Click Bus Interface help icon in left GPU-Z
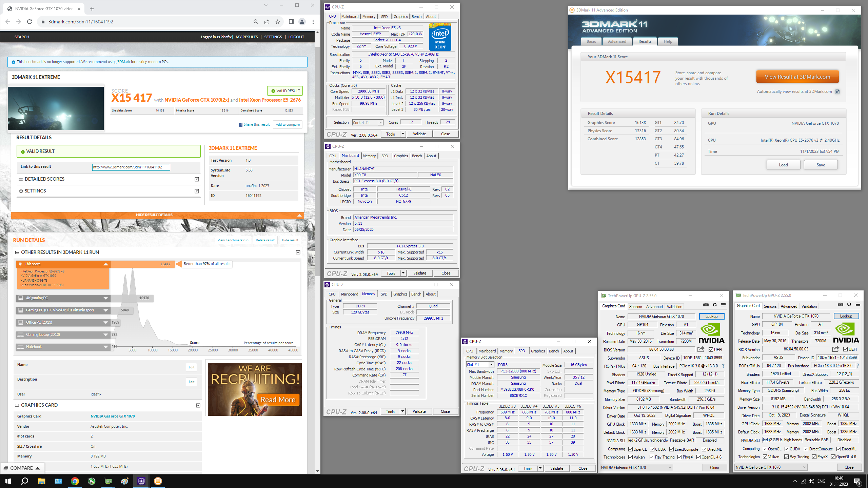The height and width of the screenshot is (488, 868). coord(723,366)
